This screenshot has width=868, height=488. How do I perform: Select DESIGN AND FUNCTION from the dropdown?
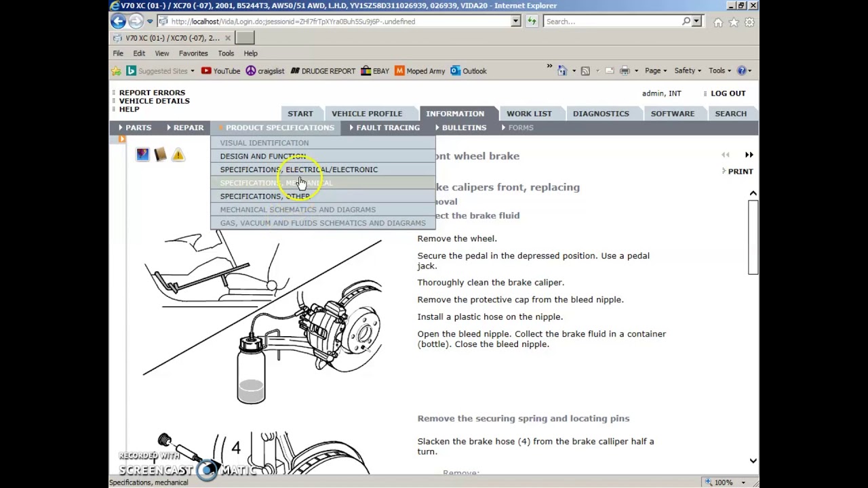323,156
